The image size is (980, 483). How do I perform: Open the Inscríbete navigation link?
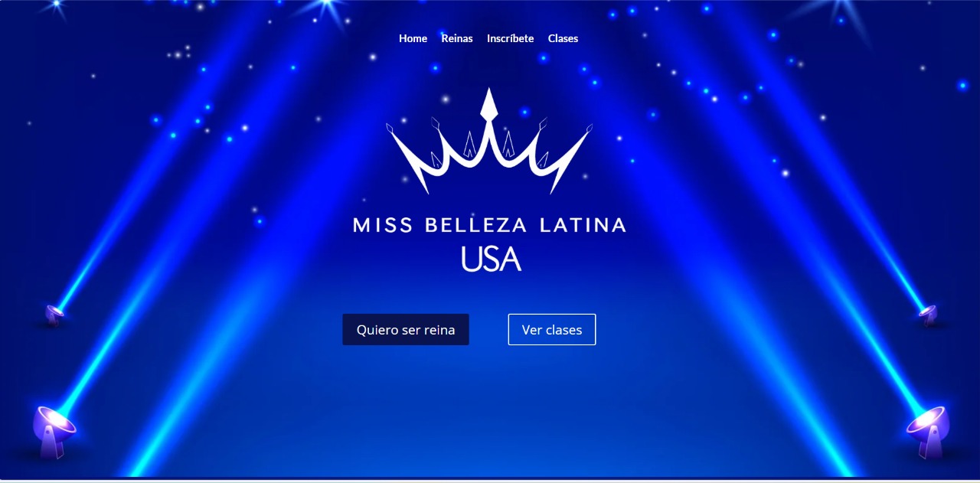(511, 38)
